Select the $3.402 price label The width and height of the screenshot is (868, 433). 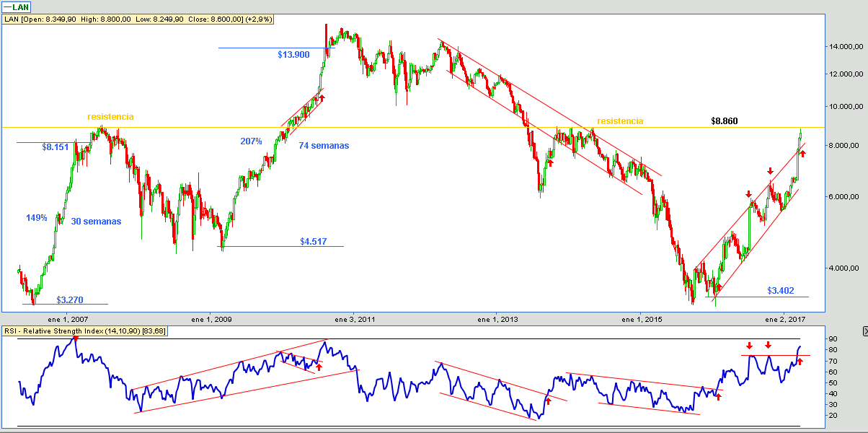coord(781,291)
